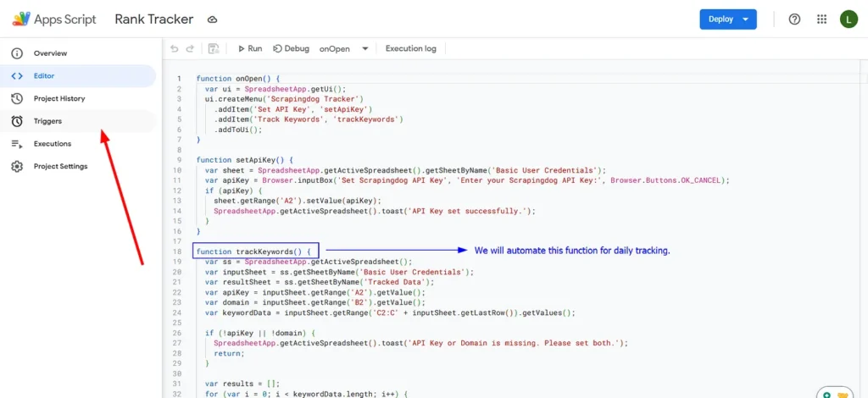
Task: Click the Triggers alarm clock icon
Action: (x=17, y=121)
